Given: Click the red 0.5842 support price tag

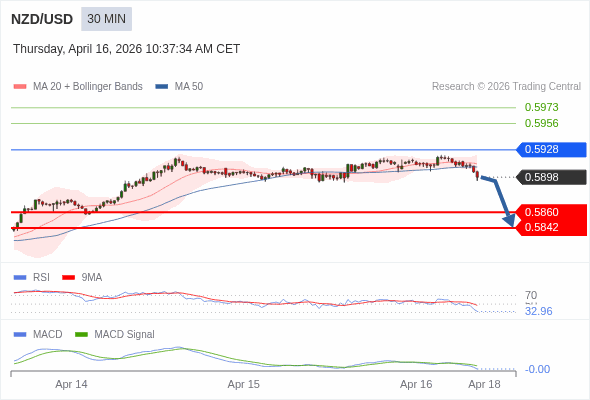Looking at the screenshot, I should (x=551, y=228).
